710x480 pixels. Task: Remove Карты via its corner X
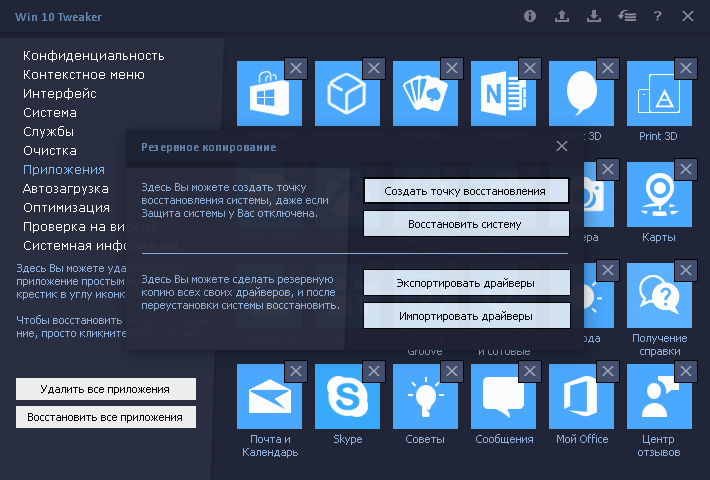[686, 169]
